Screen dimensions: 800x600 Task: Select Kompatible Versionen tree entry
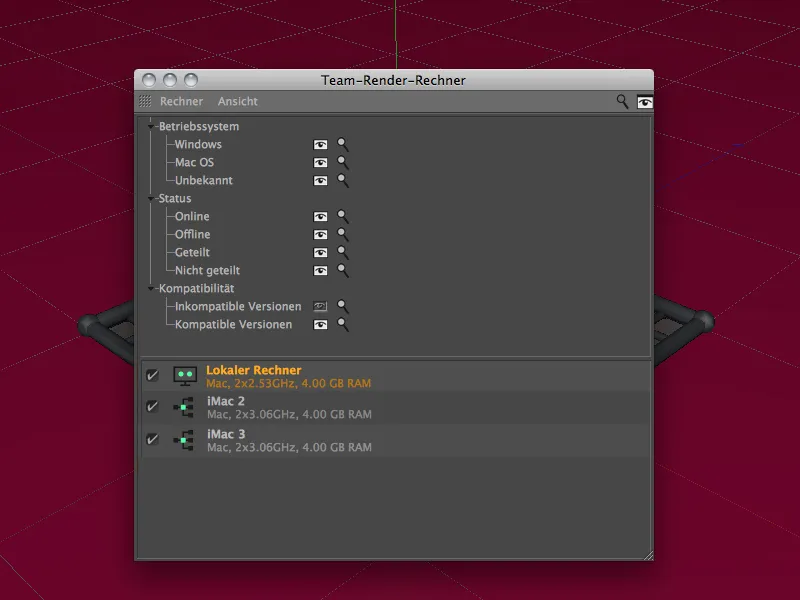(x=233, y=324)
